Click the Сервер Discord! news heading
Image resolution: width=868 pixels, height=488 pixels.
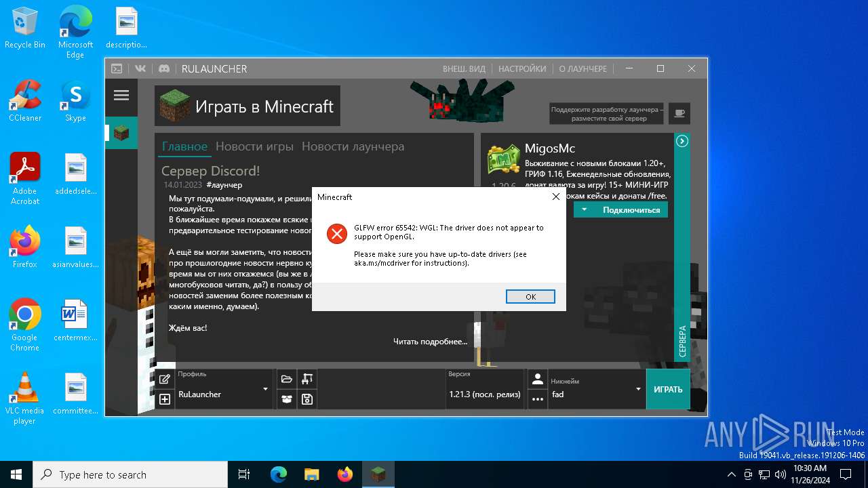(x=210, y=171)
